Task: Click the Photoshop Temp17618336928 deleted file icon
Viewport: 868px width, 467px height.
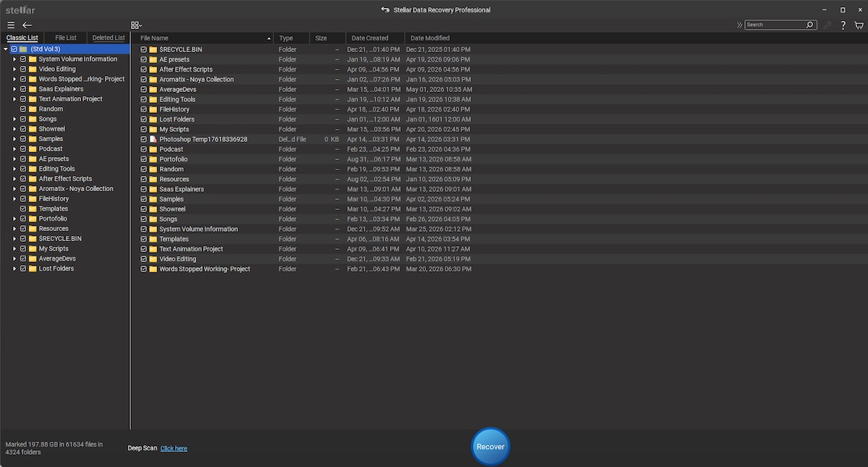Action: 153,139
